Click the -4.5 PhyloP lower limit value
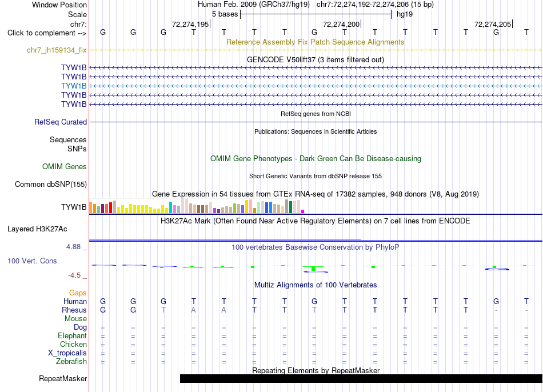Image resolution: width=543 pixels, height=392 pixels. [74, 275]
